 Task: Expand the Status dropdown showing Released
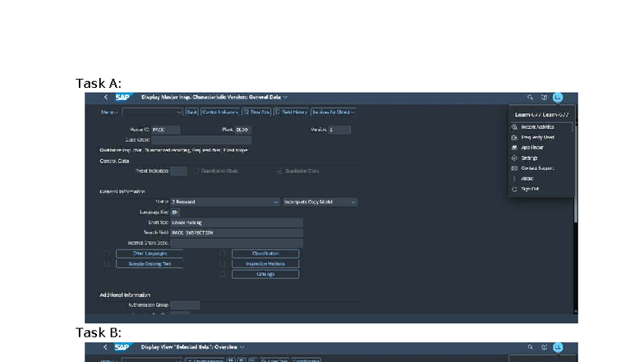click(x=275, y=201)
